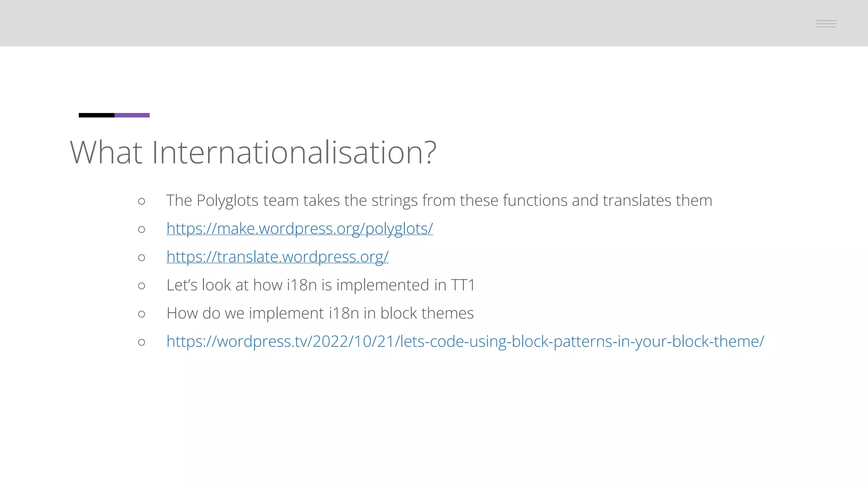Click the word 'Internationalisation?' in the heading
868x488 pixels.
[294, 152]
